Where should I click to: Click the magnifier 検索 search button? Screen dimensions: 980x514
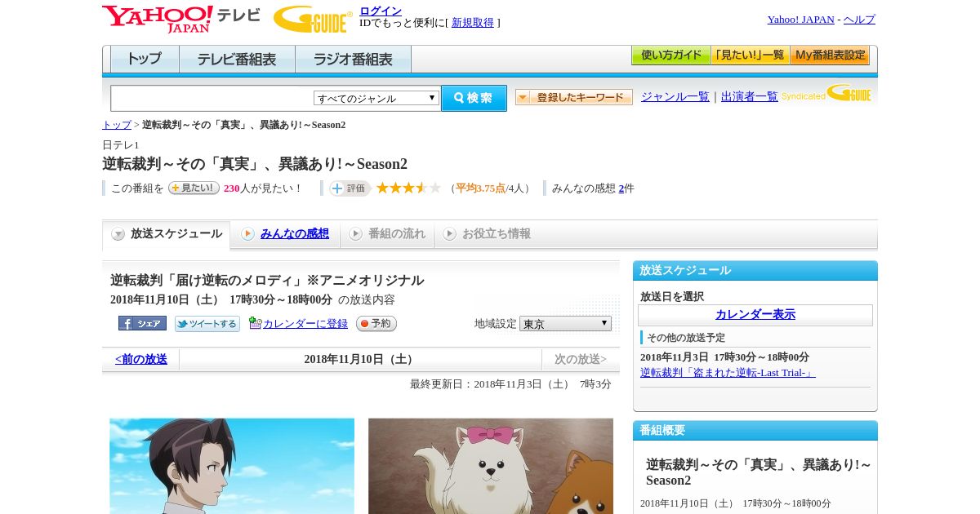(474, 98)
